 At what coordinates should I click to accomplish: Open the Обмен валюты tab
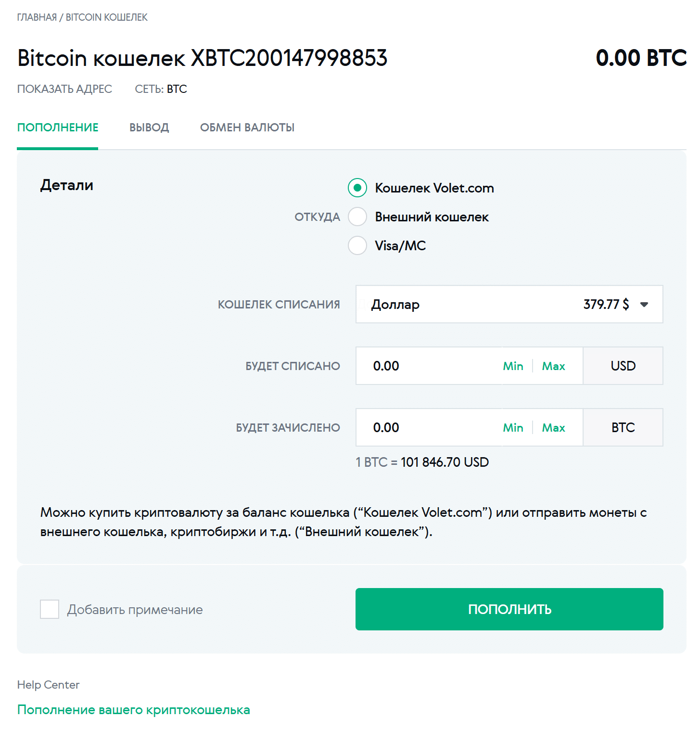(247, 128)
